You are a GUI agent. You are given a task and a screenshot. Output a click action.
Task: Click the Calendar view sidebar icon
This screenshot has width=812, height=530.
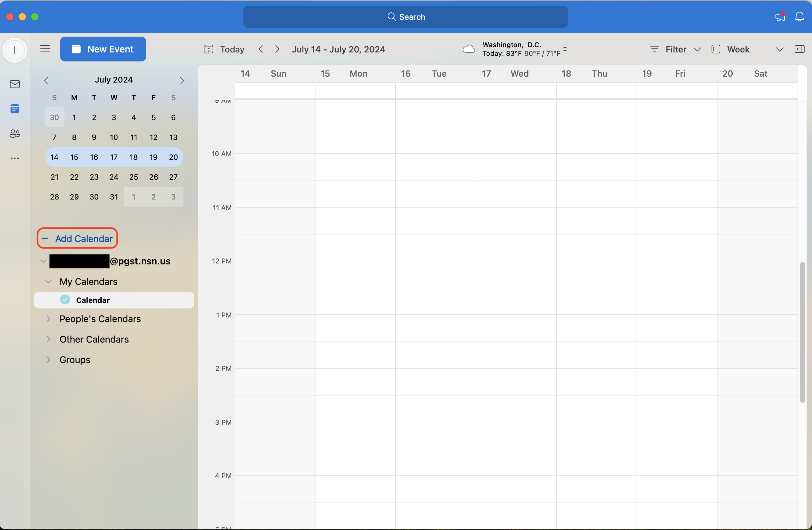tap(15, 109)
